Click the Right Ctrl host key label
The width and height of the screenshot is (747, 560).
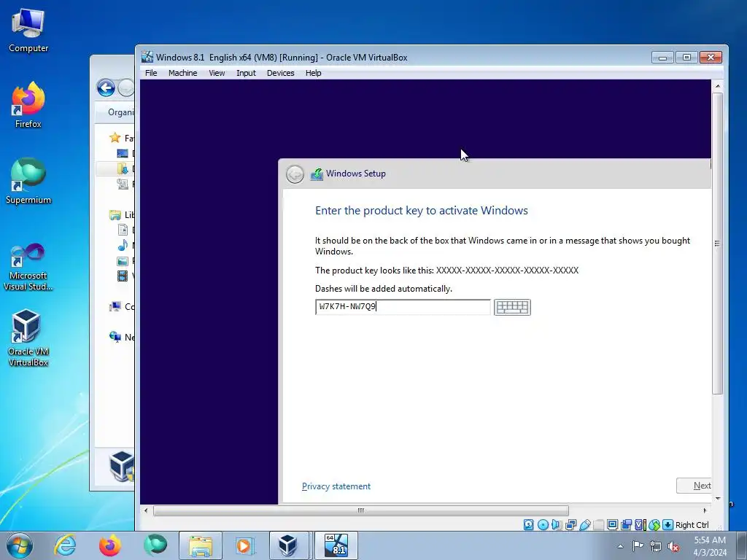pos(692,525)
